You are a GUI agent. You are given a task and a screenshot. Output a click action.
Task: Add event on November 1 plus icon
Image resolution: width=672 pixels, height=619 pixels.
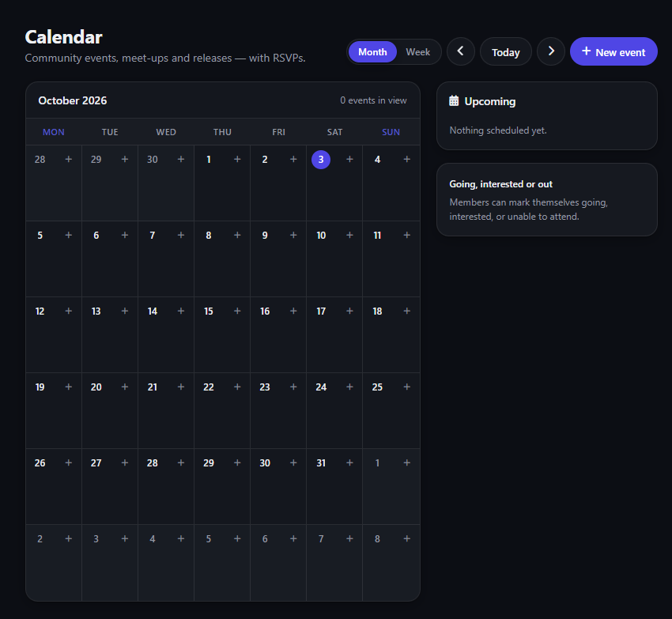click(x=406, y=462)
